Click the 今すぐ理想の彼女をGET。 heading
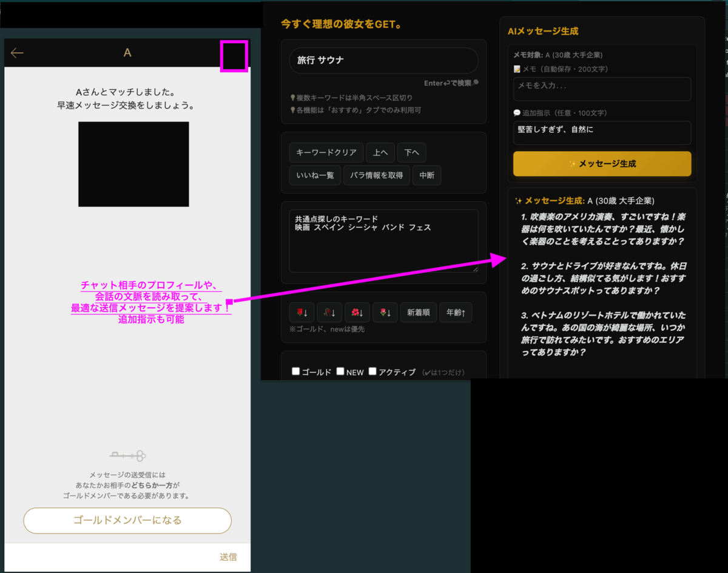This screenshot has height=573, width=728. (342, 25)
